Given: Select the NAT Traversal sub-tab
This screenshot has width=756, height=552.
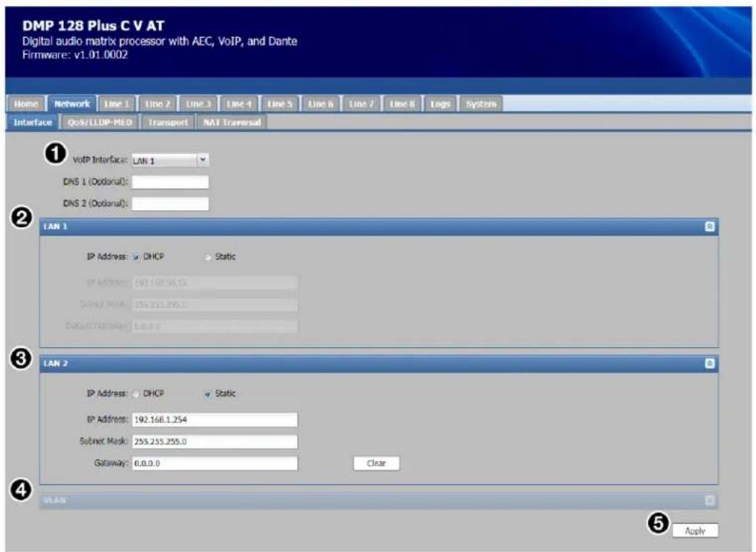Looking at the screenshot, I should pos(232,122).
